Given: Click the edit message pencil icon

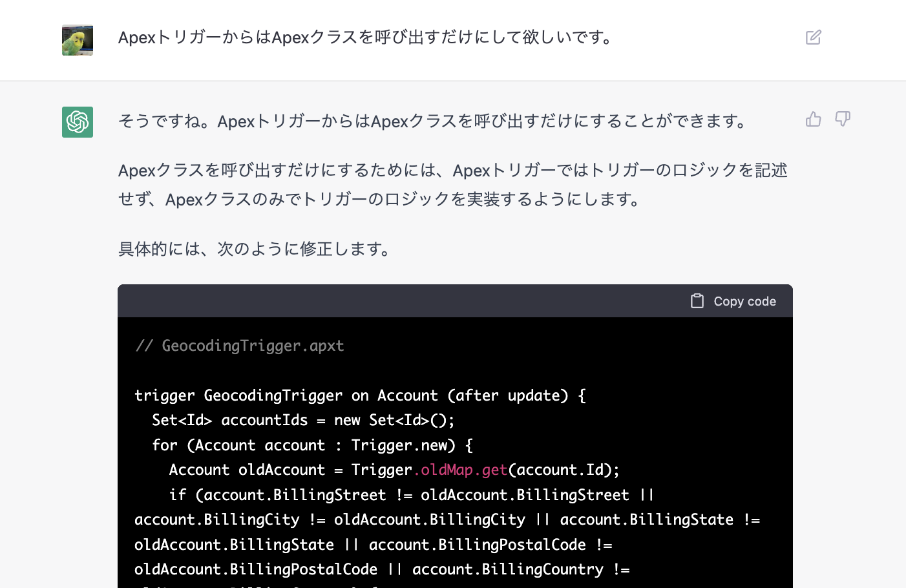Looking at the screenshot, I should [x=813, y=37].
